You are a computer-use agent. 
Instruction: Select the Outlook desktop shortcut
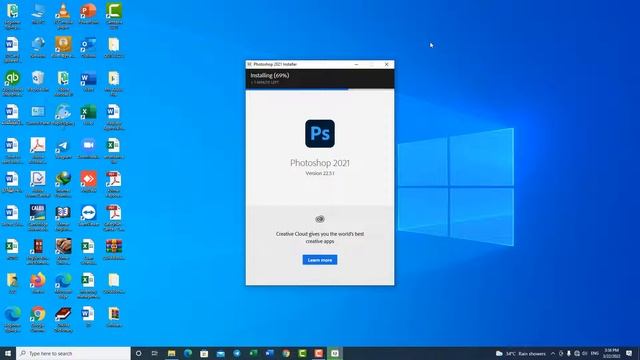tap(89, 47)
